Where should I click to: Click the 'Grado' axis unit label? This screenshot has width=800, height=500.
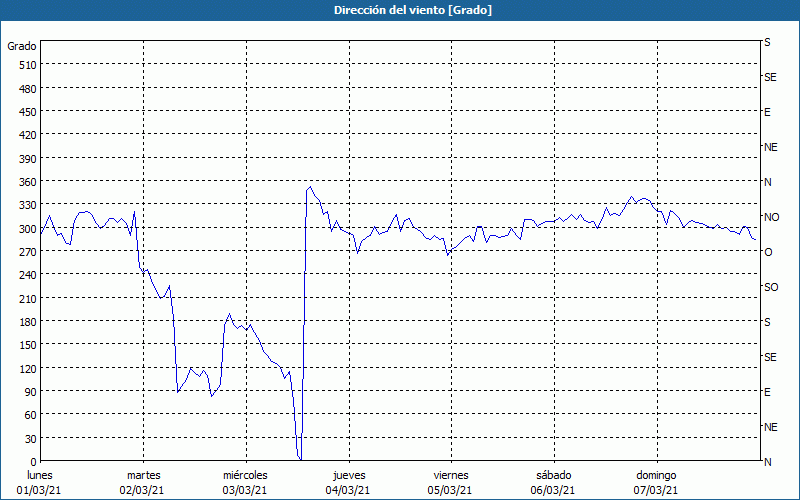[x=22, y=46]
